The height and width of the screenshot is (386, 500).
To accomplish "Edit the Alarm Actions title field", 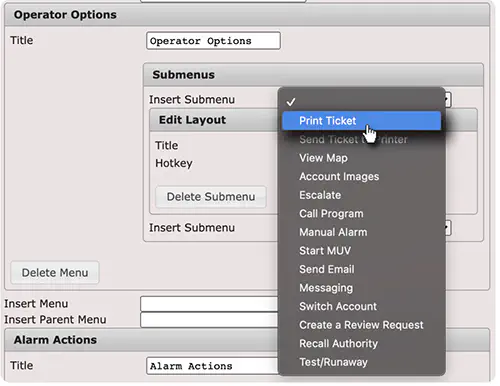I will click(x=212, y=366).
